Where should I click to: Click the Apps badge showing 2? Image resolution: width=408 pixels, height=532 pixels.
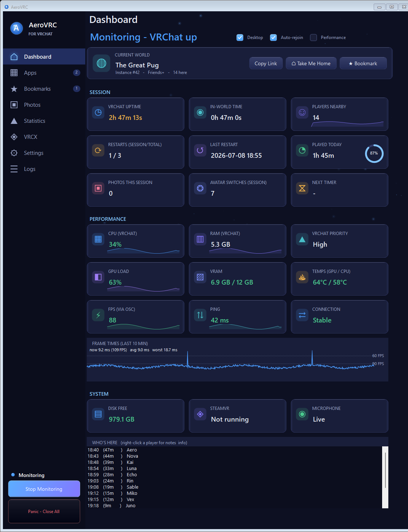click(76, 73)
